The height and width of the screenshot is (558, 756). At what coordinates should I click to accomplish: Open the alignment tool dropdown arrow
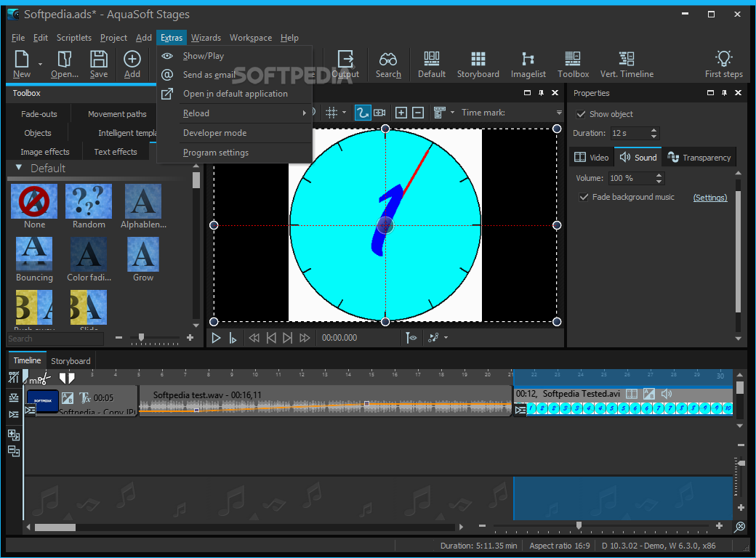click(452, 113)
